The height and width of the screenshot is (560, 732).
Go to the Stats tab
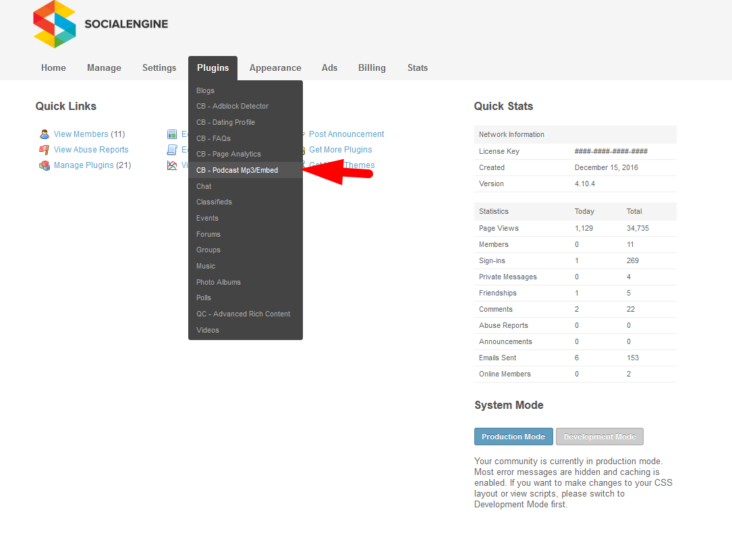coord(418,68)
